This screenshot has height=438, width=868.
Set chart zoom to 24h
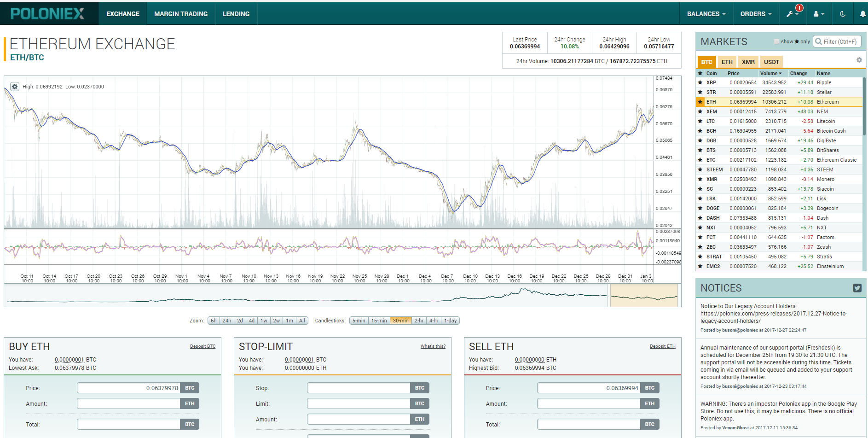click(x=227, y=321)
